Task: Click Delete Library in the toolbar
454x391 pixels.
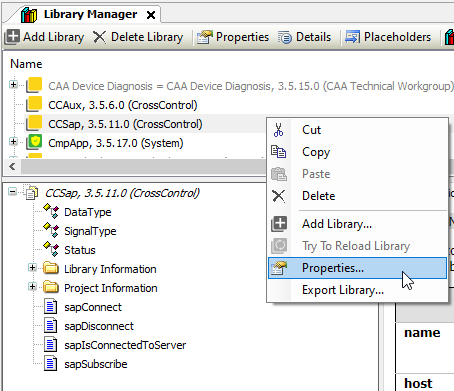Action: click(138, 37)
